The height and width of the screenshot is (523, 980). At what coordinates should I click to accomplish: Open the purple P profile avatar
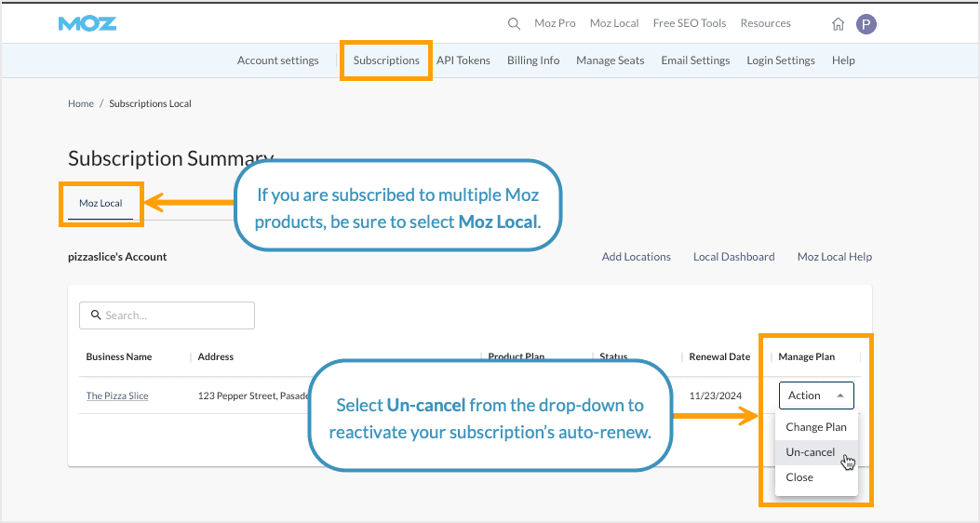[866, 24]
